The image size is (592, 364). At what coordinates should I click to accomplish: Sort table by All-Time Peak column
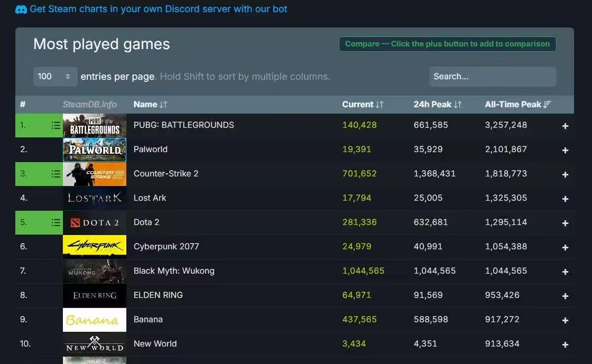tap(517, 105)
